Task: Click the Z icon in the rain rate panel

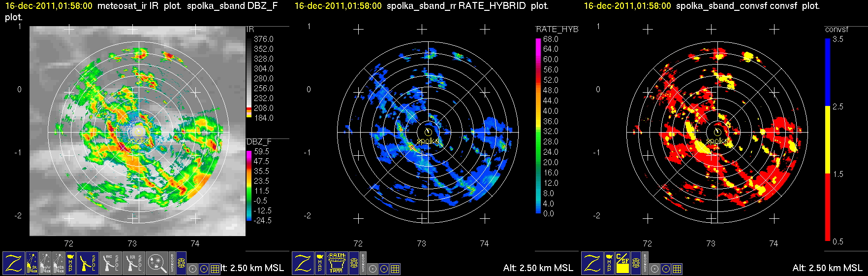Action: tap(303, 263)
